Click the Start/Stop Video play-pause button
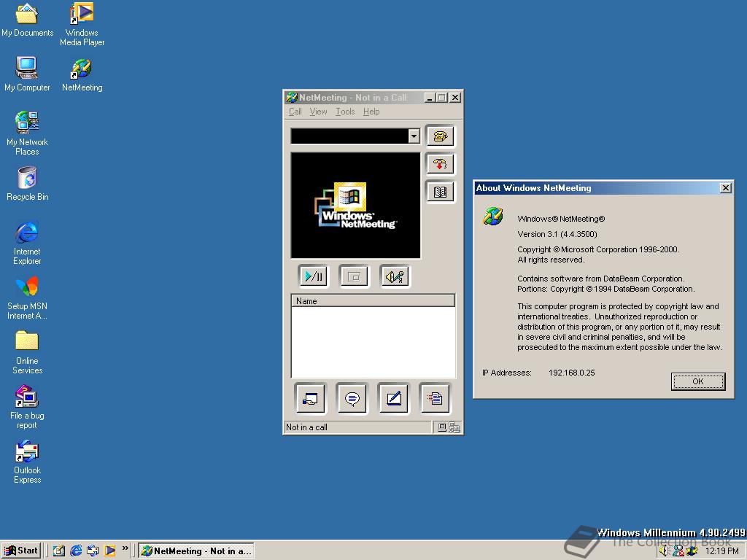Screen dimensions: 747x560 [314, 276]
